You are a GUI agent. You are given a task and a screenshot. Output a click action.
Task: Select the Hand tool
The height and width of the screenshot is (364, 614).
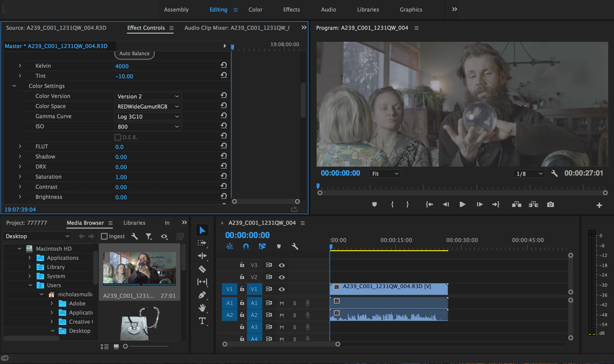click(202, 308)
